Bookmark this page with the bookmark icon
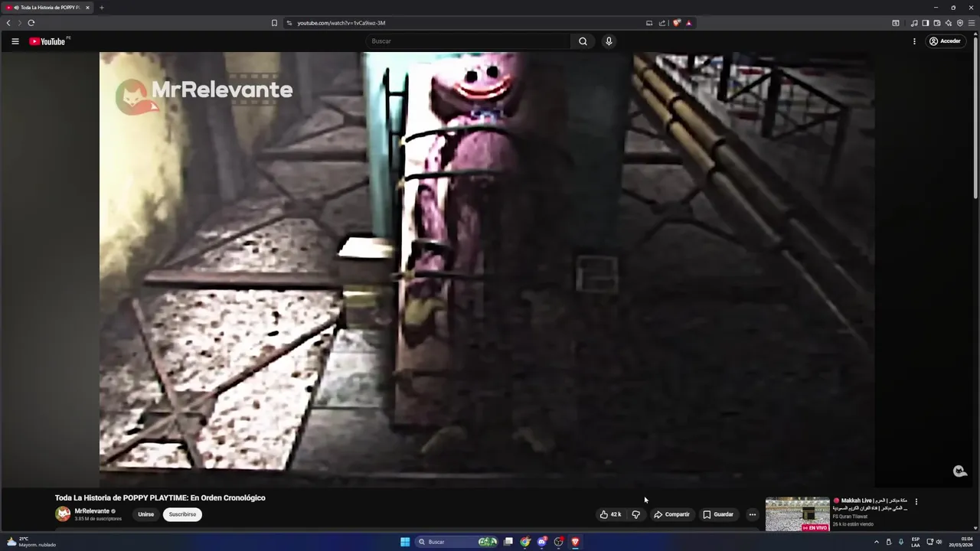The image size is (980, 551). point(274,23)
